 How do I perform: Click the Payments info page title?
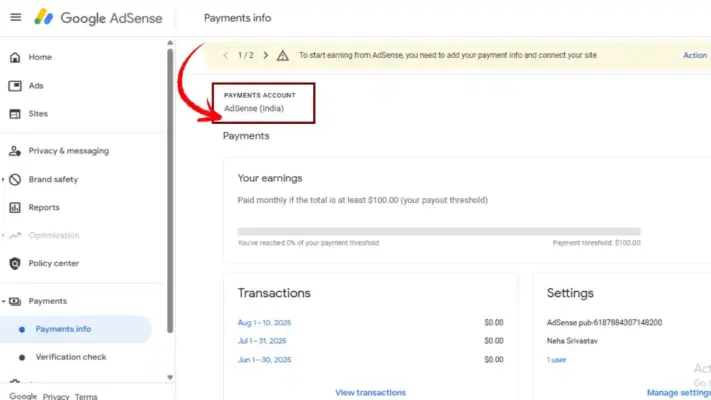[x=238, y=18]
